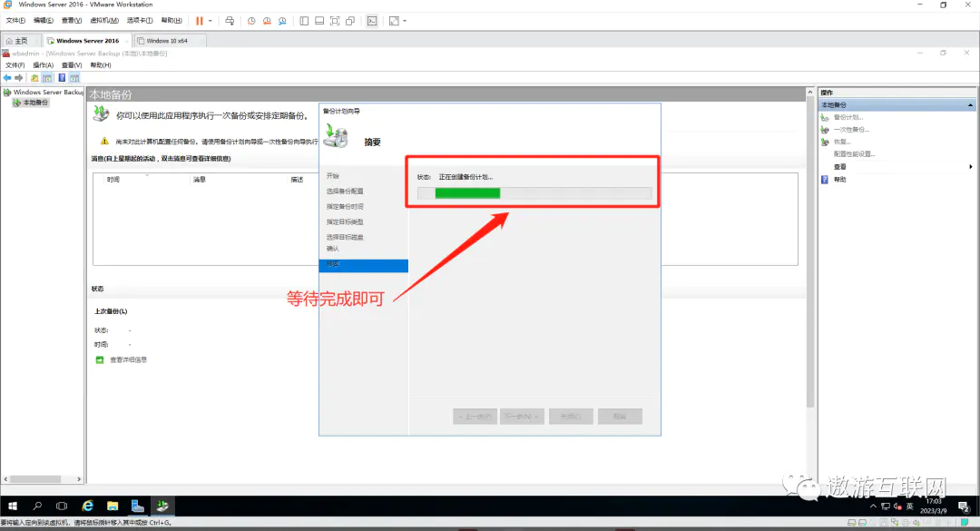Click the blue help icon in wbadmin toolbar
980x531 pixels.
(x=62, y=77)
